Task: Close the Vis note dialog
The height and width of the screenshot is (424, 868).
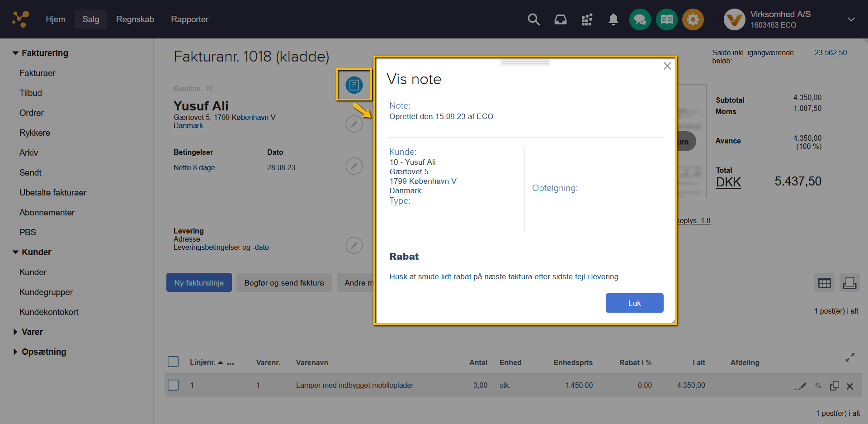Action: (667, 66)
